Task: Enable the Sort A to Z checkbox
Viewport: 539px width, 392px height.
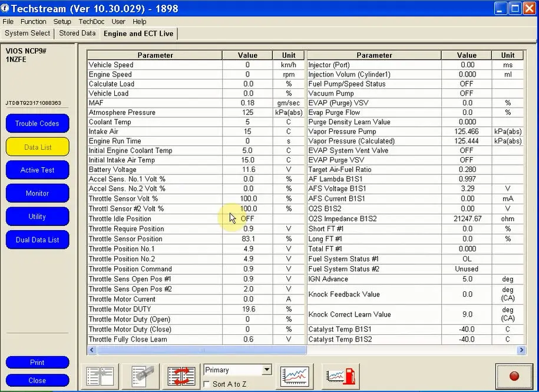Action: [x=207, y=384]
